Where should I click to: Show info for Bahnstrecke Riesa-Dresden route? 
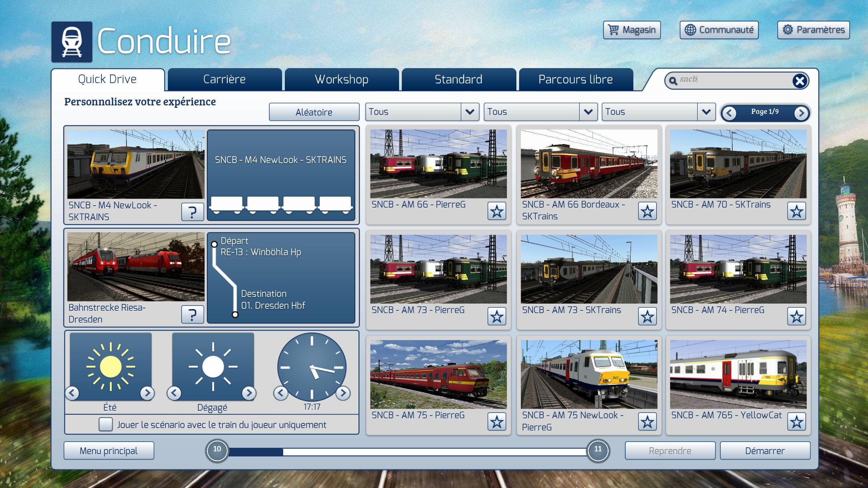click(x=193, y=314)
